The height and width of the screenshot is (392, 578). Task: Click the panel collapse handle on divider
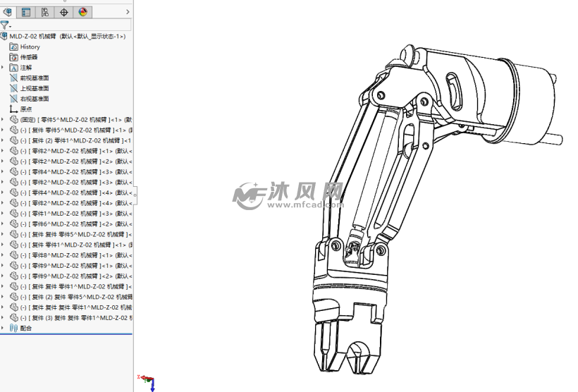135,195
